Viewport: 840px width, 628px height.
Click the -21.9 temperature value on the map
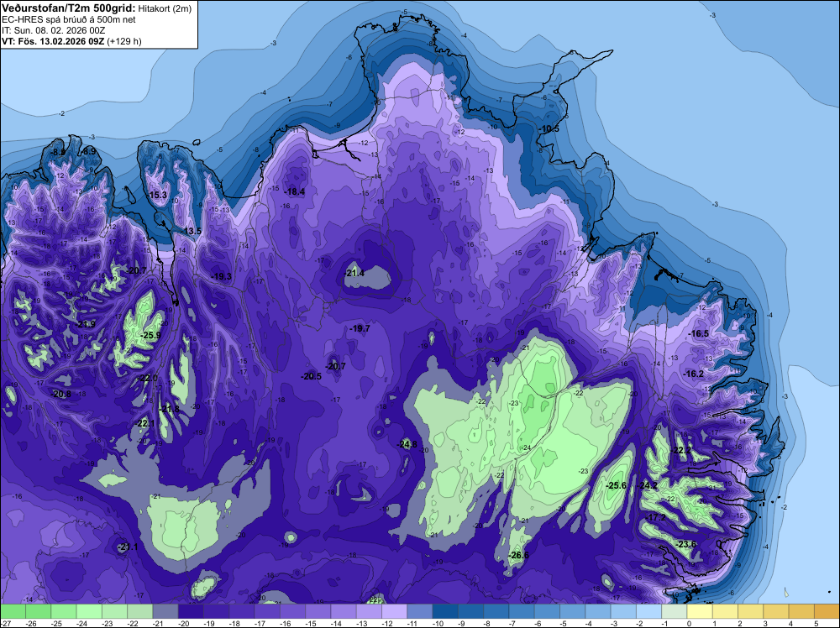[x=86, y=324]
